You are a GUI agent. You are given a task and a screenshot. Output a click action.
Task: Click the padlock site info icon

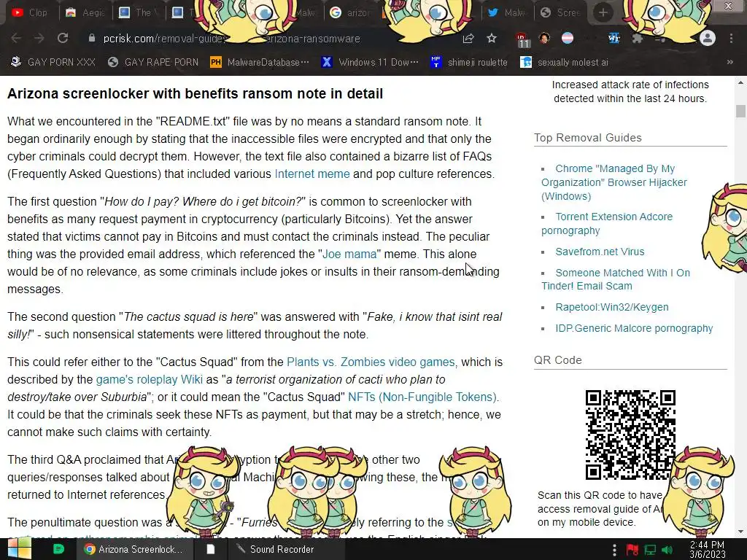(x=92, y=39)
